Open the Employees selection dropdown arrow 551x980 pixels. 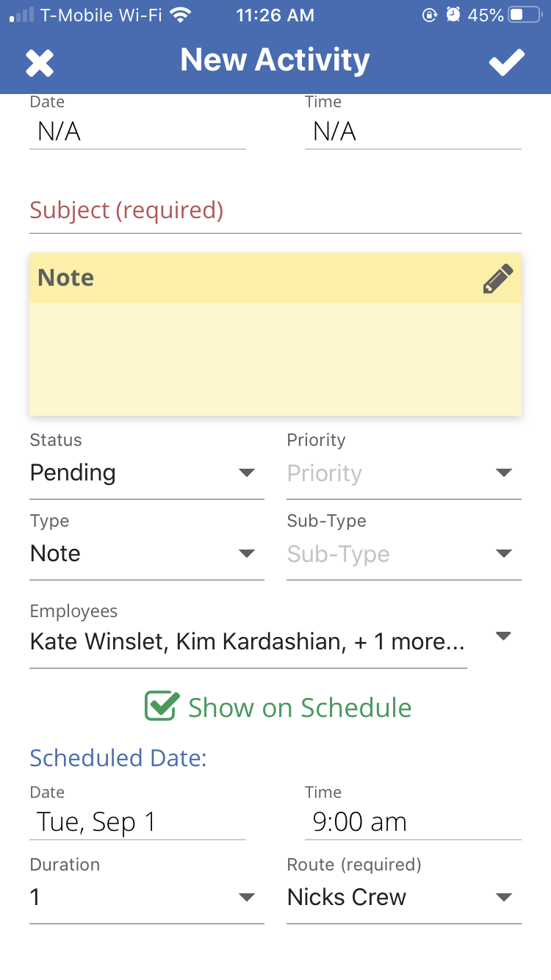coord(503,636)
